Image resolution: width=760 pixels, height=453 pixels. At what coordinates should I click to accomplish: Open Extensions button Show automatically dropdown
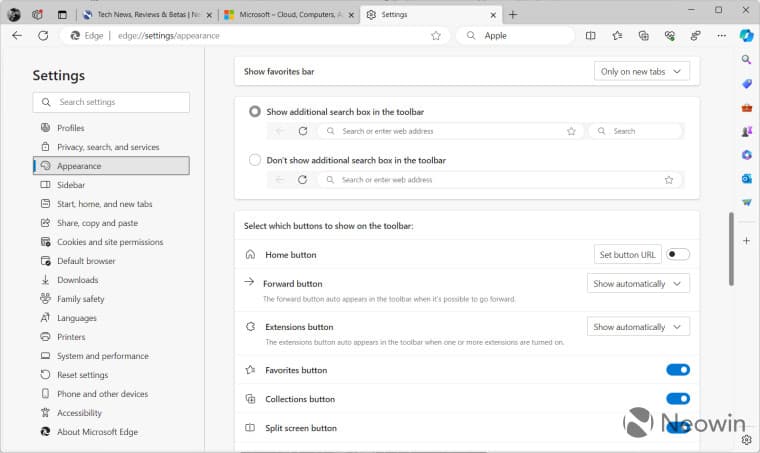coord(638,327)
